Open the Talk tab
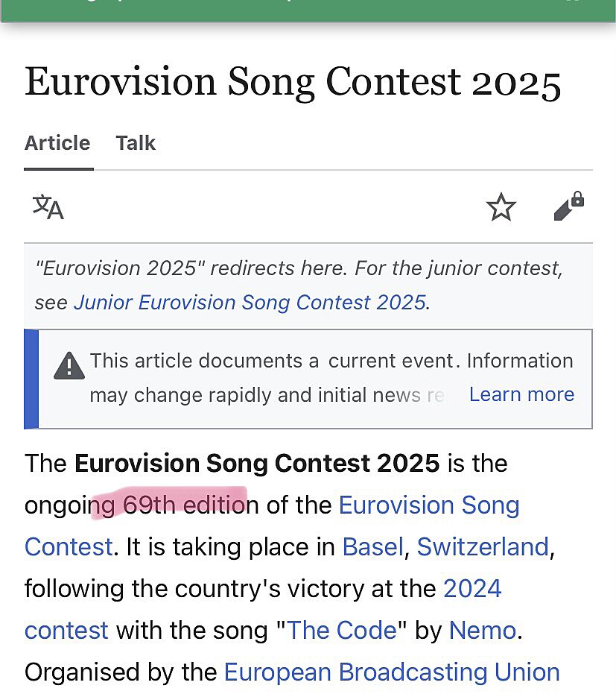The image size is (616, 694). click(136, 143)
